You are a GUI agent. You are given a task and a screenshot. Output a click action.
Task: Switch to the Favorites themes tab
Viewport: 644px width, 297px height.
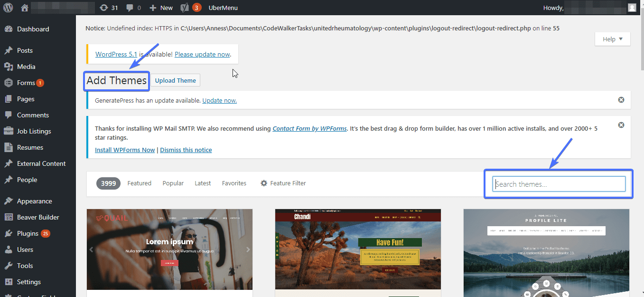(x=234, y=183)
